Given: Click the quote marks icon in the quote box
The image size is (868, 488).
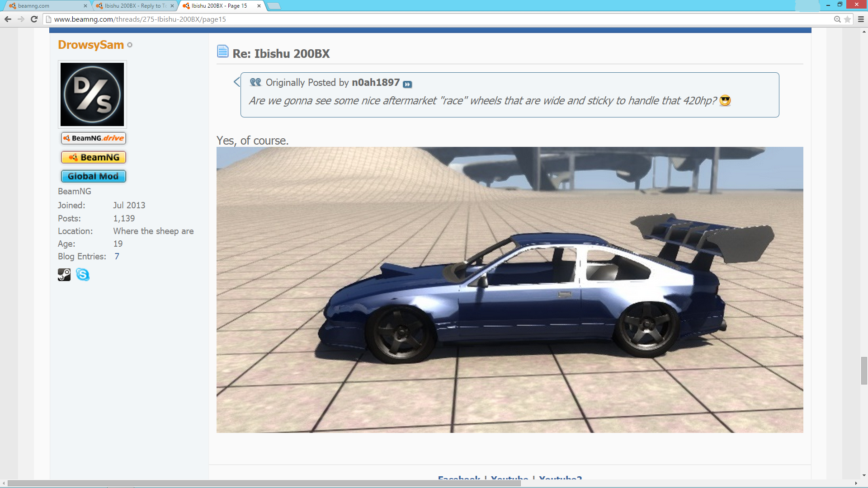Looking at the screenshot, I should coord(255,82).
